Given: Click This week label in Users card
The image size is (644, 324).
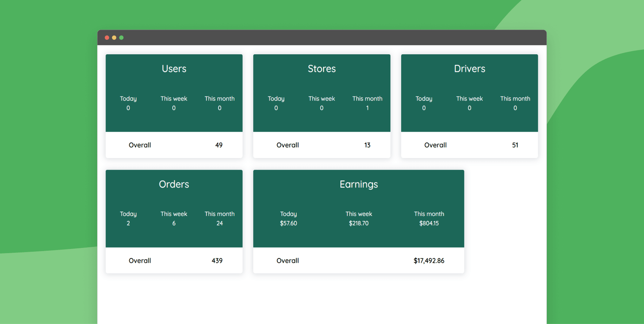Looking at the screenshot, I should (x=174, y=99).
